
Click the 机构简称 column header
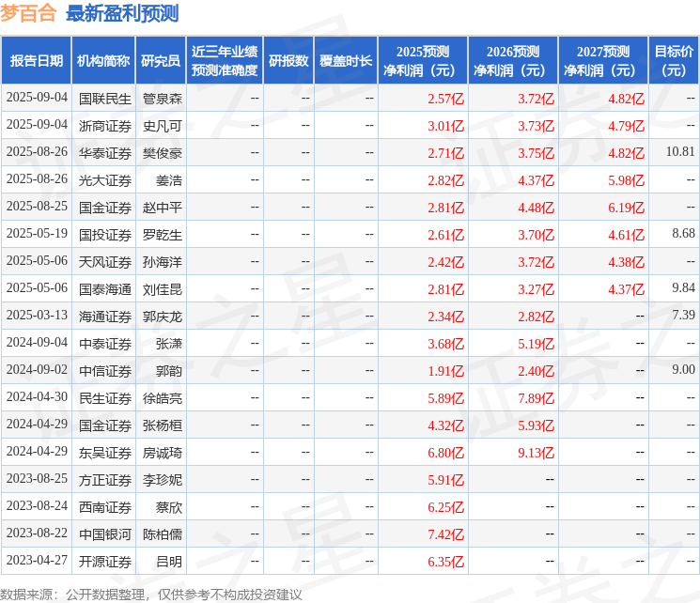103,60
